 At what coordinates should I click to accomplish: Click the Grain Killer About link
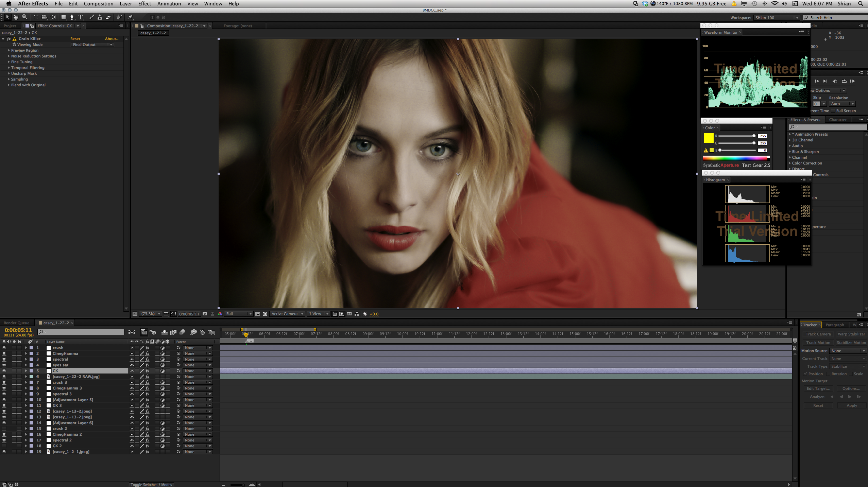point(112,39)
